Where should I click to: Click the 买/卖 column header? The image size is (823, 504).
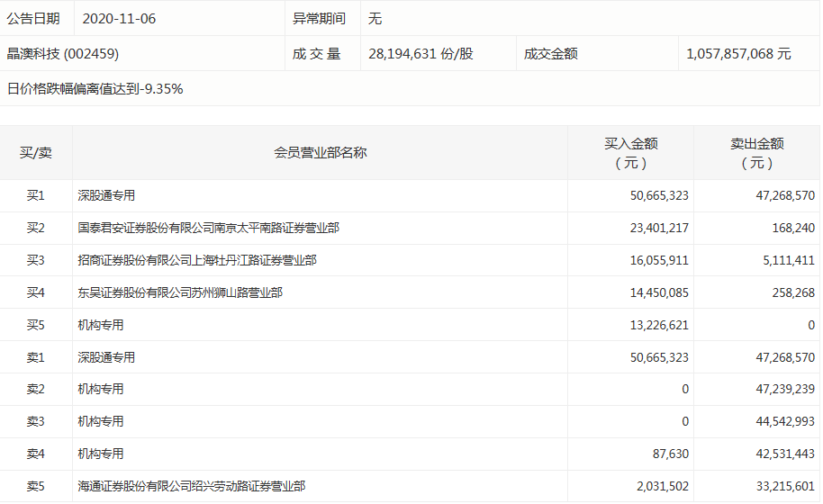36,152
